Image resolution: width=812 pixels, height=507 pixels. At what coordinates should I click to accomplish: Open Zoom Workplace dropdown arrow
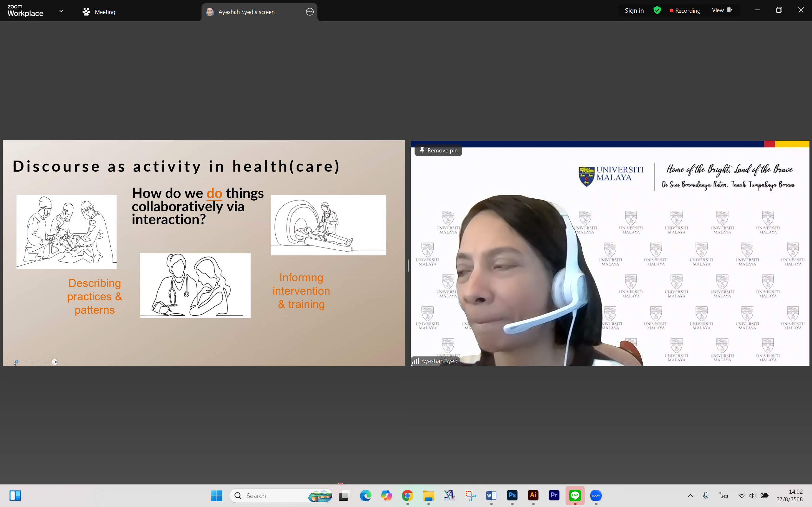61,11
